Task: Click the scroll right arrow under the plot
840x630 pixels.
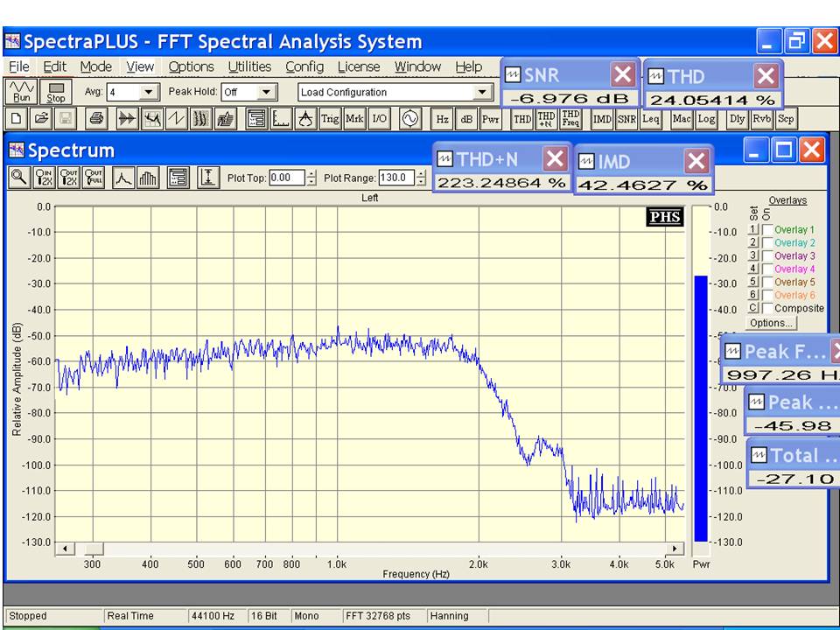Action: [675, 549]
